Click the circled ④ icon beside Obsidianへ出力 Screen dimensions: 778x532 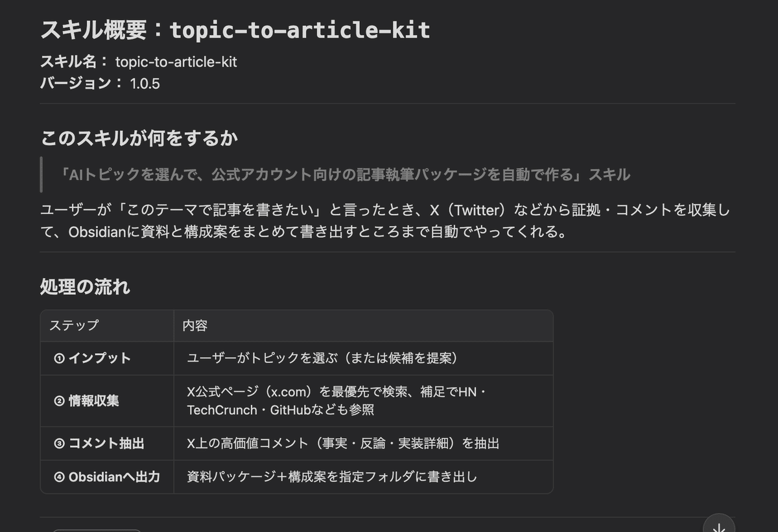pos(59,478)
